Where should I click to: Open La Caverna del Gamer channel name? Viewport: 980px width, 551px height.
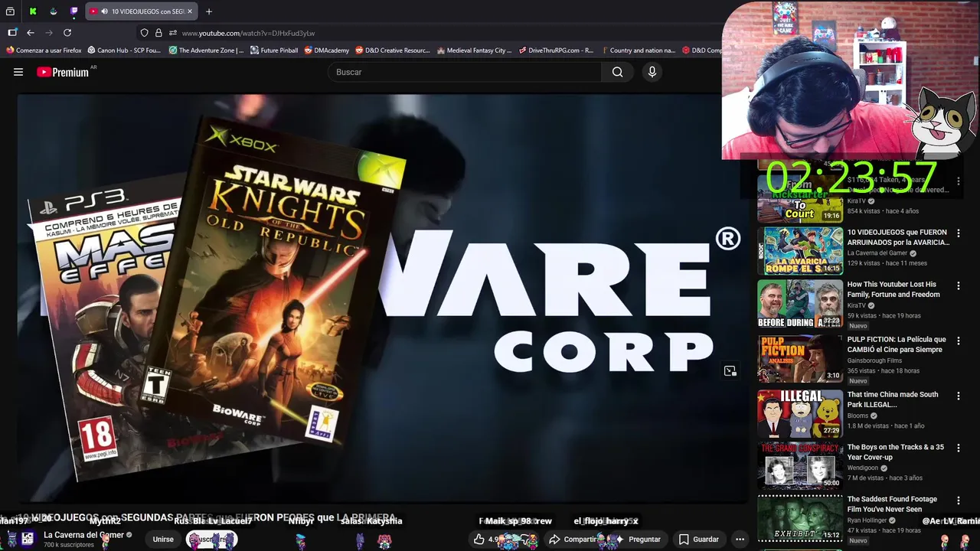[83, 535]
